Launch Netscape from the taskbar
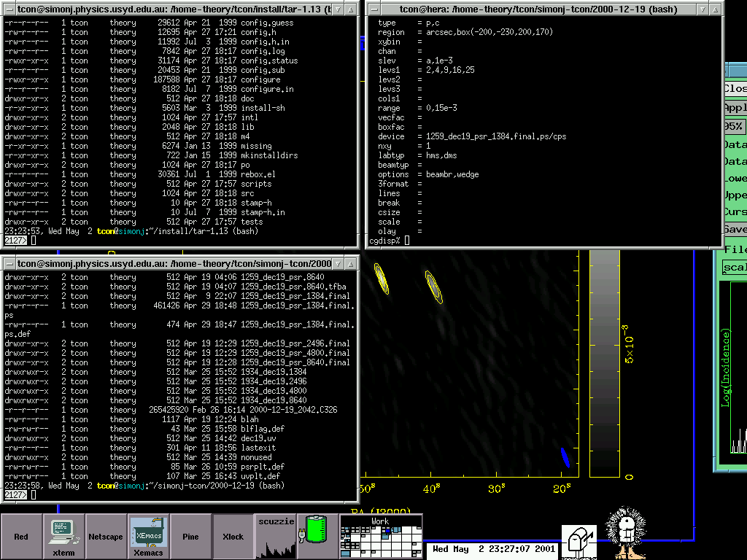This screenshot has width=747, height=560. coord(106,536)
